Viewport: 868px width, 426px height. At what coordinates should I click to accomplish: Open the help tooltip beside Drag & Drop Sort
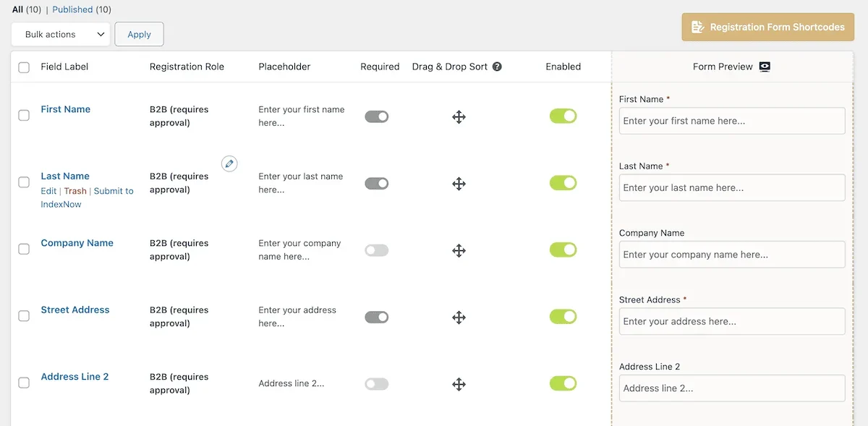(x=497, y=66)
